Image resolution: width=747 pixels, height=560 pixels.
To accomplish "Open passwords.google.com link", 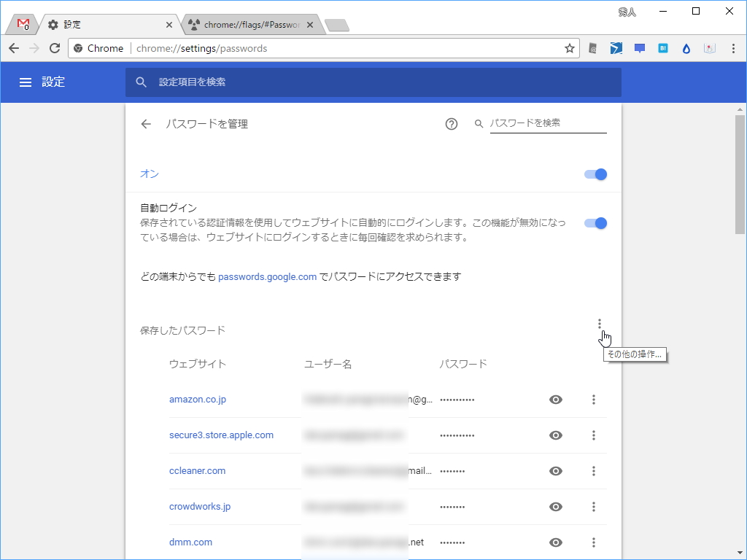I will coord(267,276).
